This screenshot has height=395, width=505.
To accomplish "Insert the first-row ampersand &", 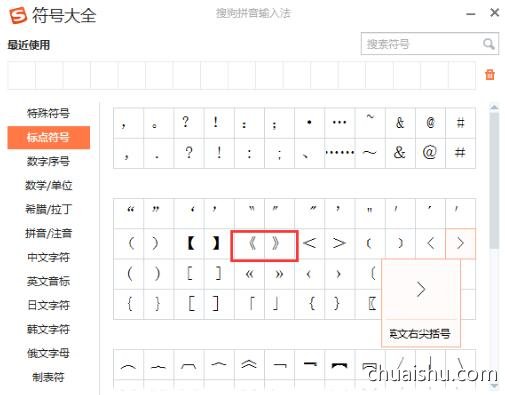I will (x=400, y=123).
